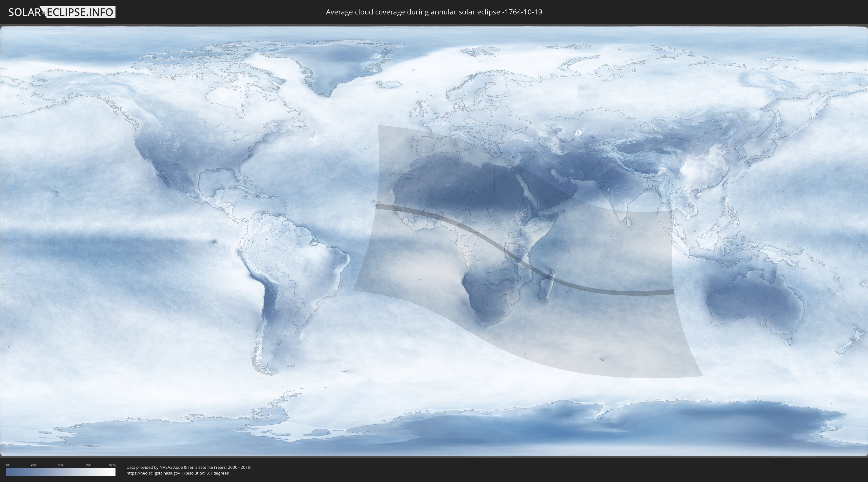Click the cloud coverage color legend bar

tap(61, 472)
